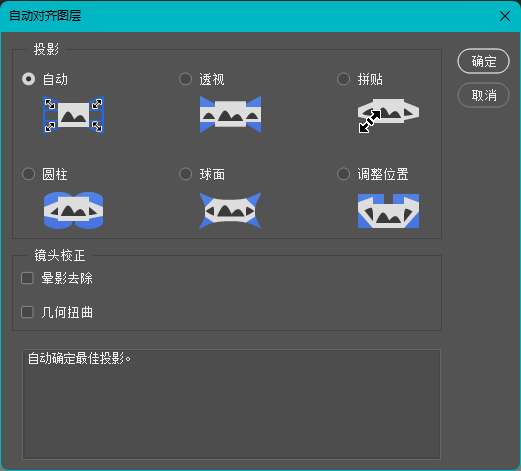Viewport: 521px width, 471px height.
Task: Enable the 晕影去除 checkbox
Action: tap(27, 278)
